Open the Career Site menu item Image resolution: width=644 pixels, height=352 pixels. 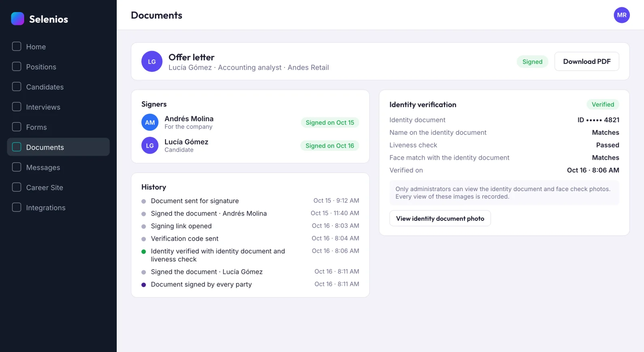point(58,187)
